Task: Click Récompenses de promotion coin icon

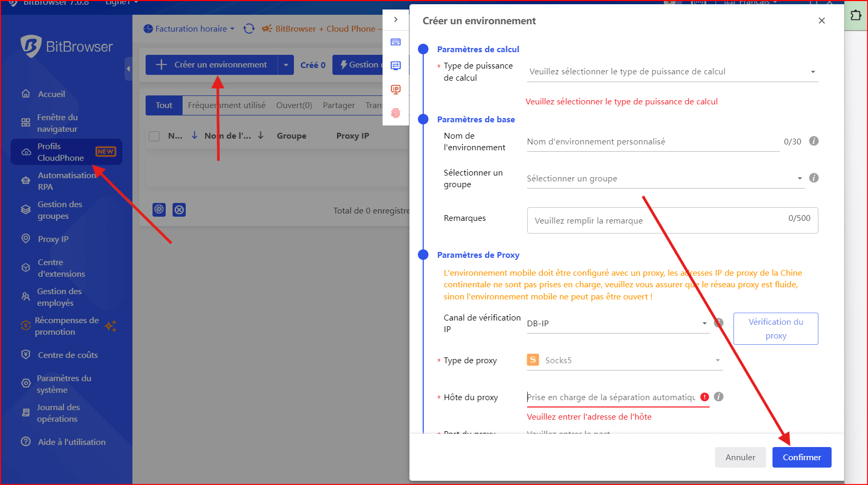Action: click(25, 326)
